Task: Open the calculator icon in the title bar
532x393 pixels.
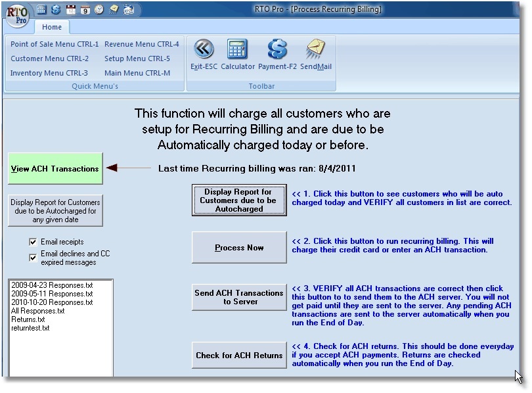Action: coord(42,10)
